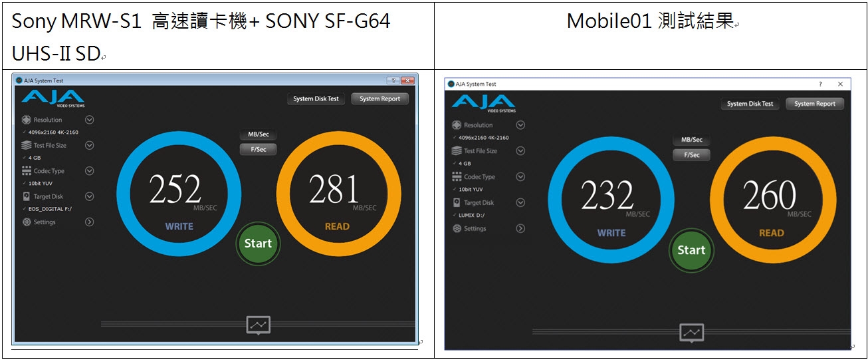Click title bar app icon, right window

[x=451, y=85]
